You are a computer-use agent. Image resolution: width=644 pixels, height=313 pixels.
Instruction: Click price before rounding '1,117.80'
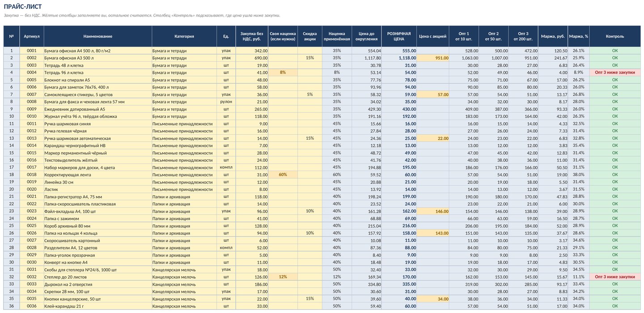pos(366,58)
